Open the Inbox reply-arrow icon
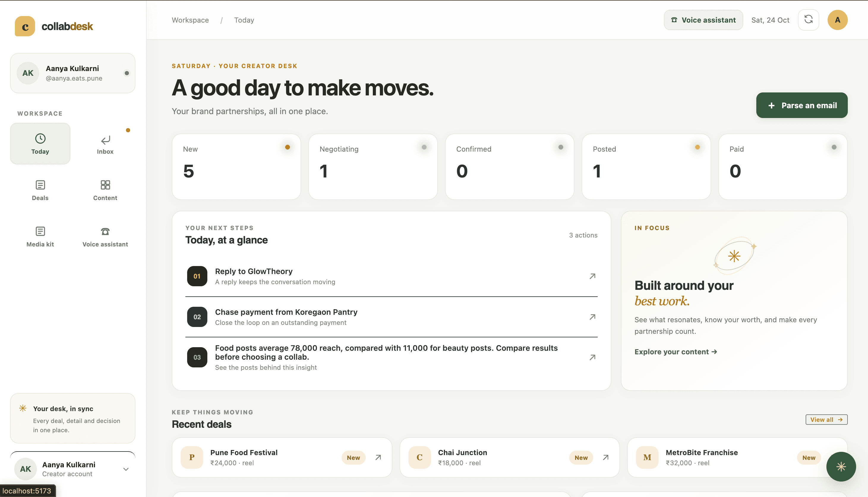The height and width of the screenshot is (497, 868). pos(105,140)
